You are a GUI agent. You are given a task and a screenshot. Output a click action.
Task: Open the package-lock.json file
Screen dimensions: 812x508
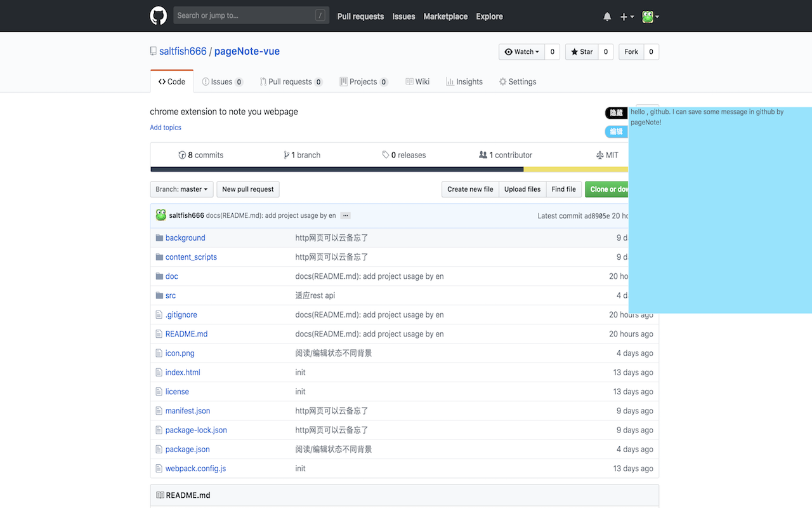[x=196, y=430]
